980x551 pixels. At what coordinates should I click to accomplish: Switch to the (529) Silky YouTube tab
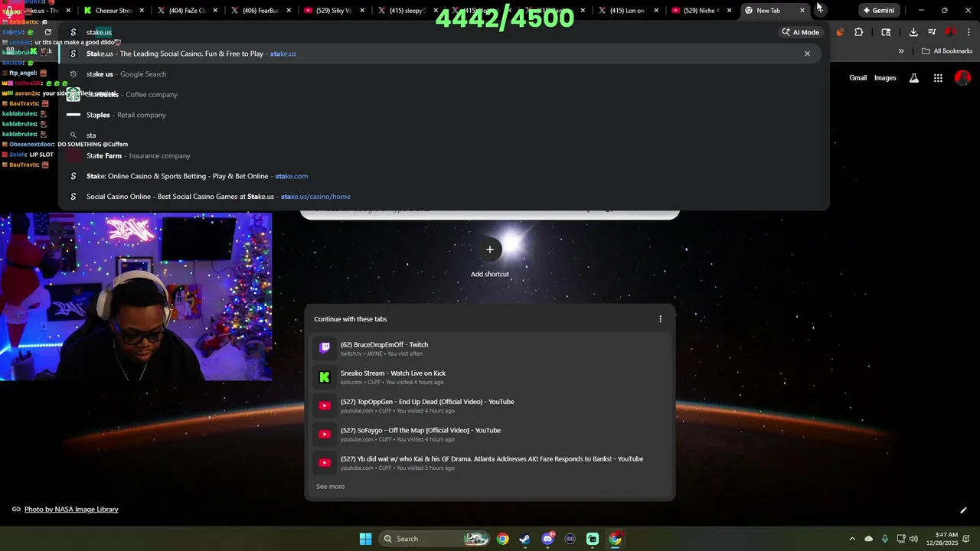point(334,11)
